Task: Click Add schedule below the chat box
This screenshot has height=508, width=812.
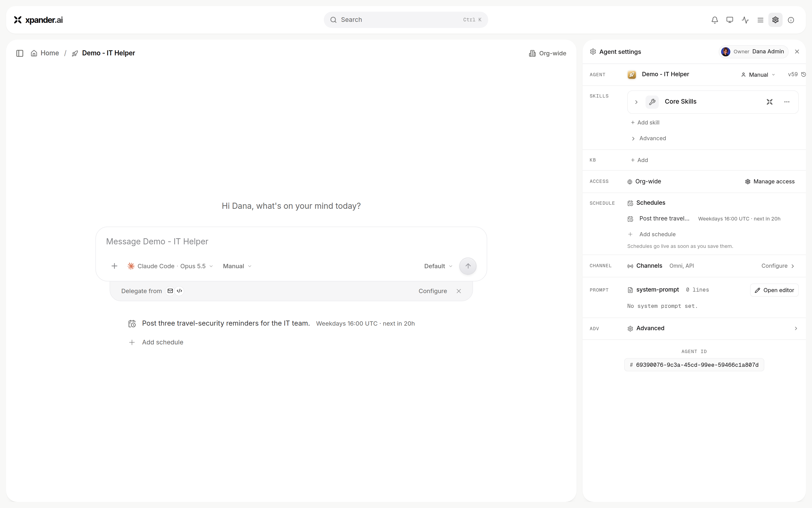Action: (x=156, y=342)
